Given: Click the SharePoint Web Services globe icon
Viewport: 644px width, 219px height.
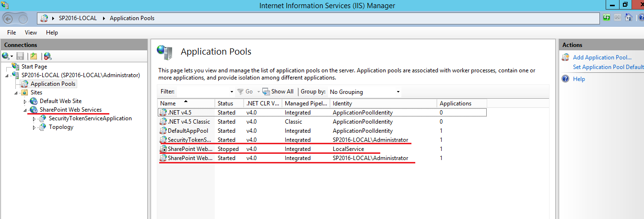Looking at the screenshot, I should (34, 110).
